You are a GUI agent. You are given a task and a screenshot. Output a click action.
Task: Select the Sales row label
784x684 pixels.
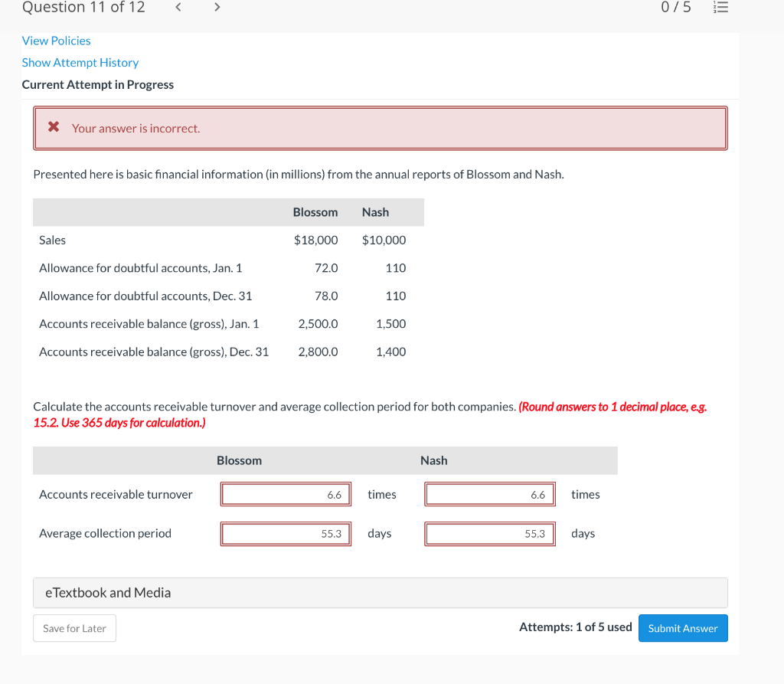pyautogui.click(x=53, y=241)
